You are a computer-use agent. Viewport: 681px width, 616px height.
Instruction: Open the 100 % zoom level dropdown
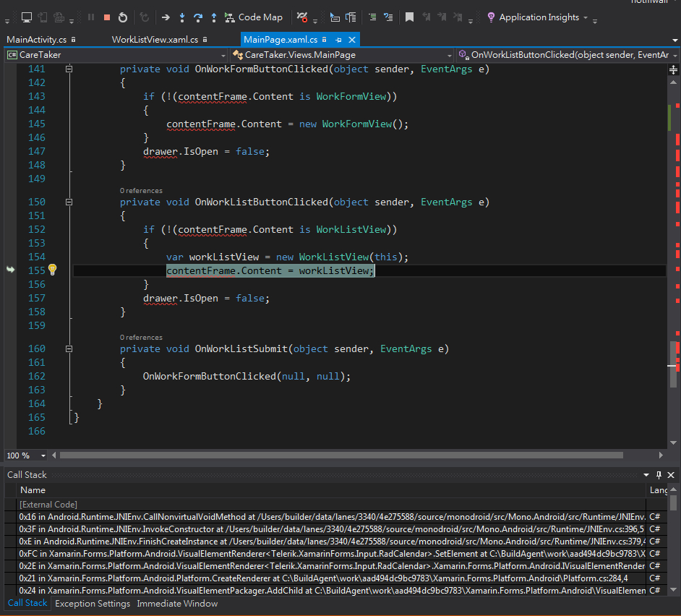click(43, 455)
